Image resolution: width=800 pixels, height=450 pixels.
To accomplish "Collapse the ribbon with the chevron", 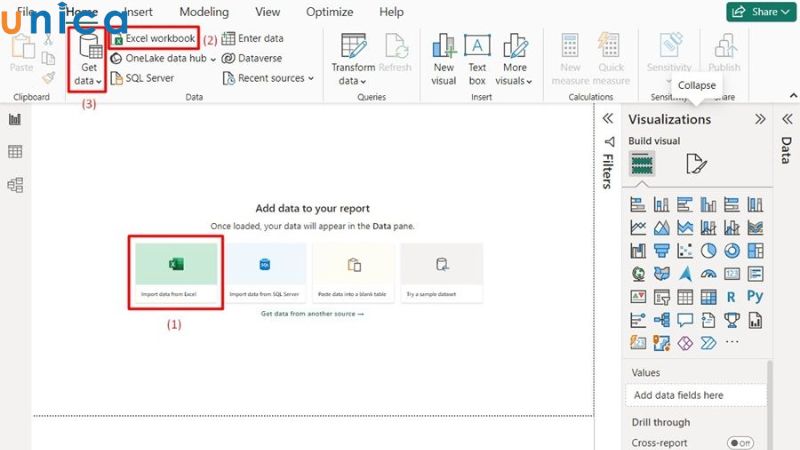I will coord(793,95).
